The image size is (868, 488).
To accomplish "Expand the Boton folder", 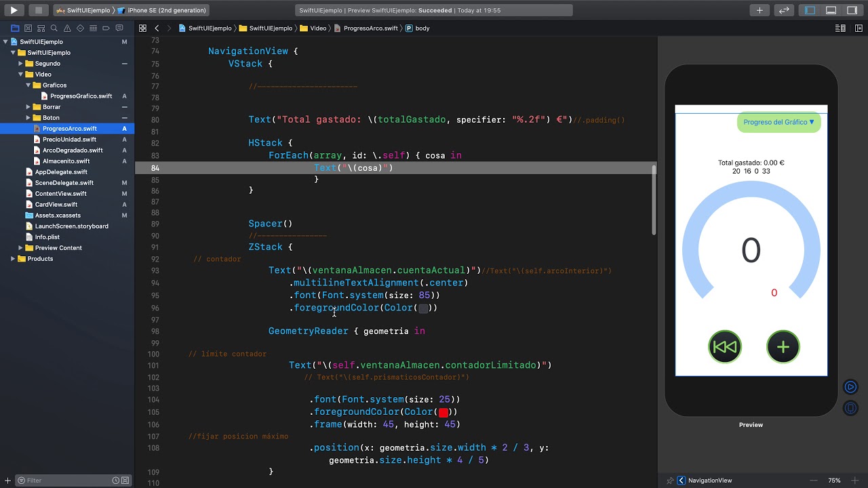I will [28, 118].
